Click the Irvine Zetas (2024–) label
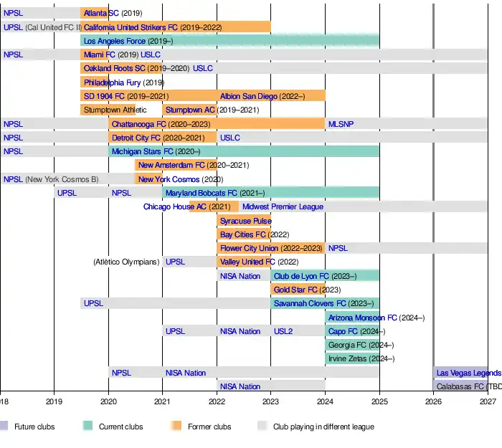502x448 pixels. pyautogui.click(x=361, y=358)
